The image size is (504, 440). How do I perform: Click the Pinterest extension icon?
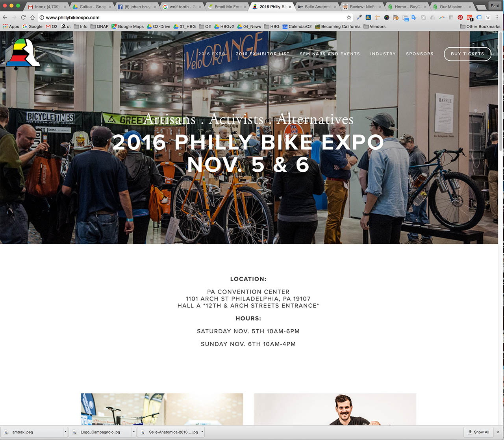pos(460,18)
